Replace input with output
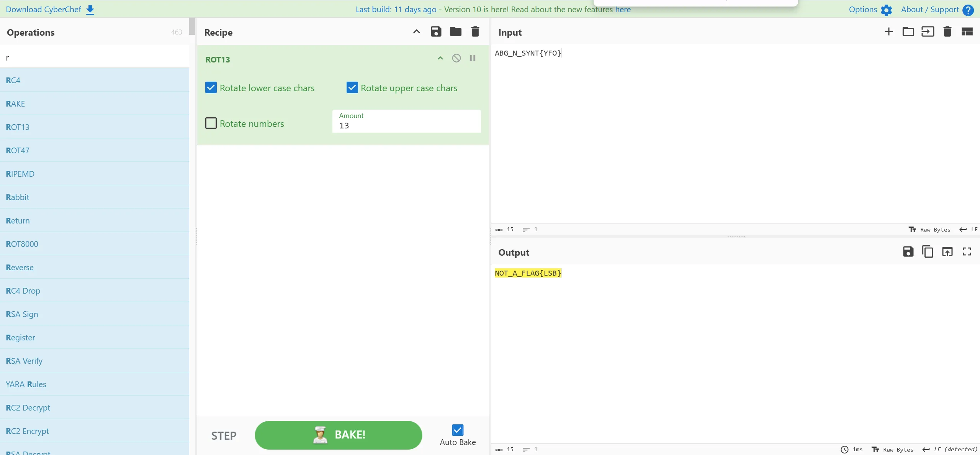The image size is (980, 455). (947, 252)
